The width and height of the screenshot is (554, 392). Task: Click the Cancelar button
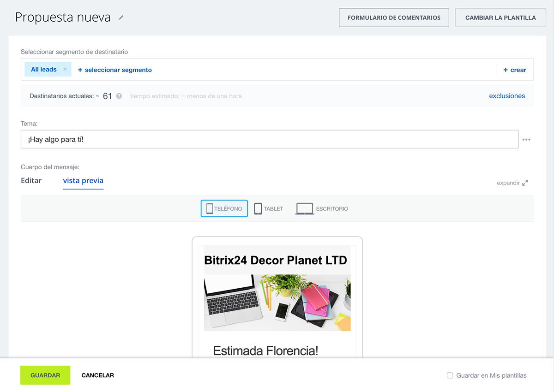[97, 375]
